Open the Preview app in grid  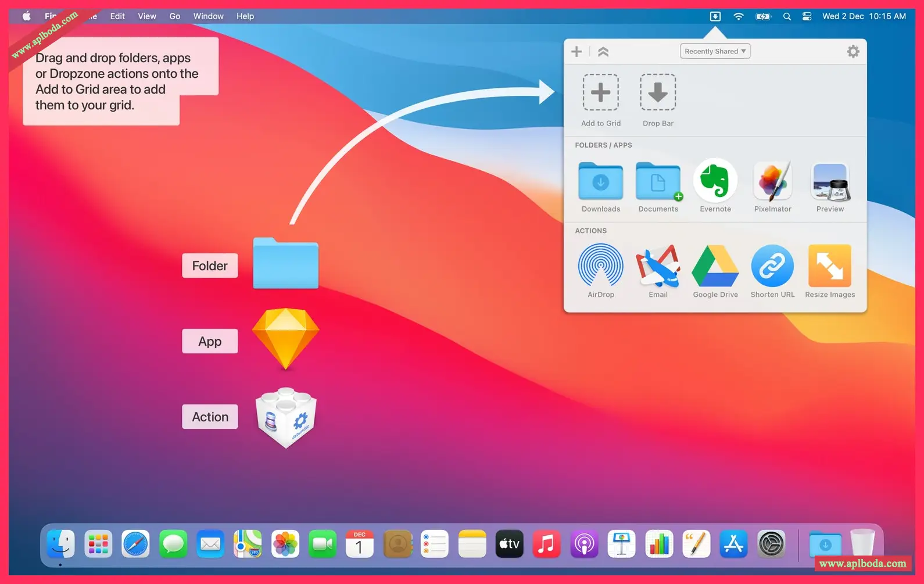tap(830, 181)
